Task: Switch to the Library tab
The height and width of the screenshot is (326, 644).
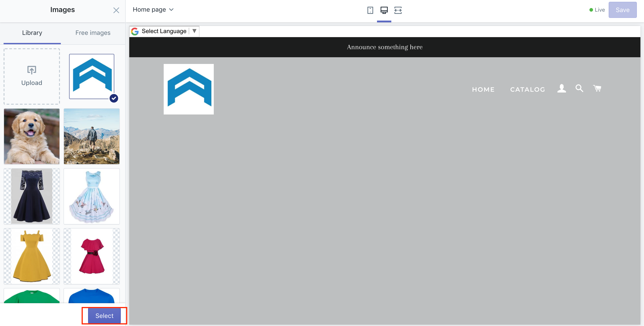Action: [x=32, y=33]
